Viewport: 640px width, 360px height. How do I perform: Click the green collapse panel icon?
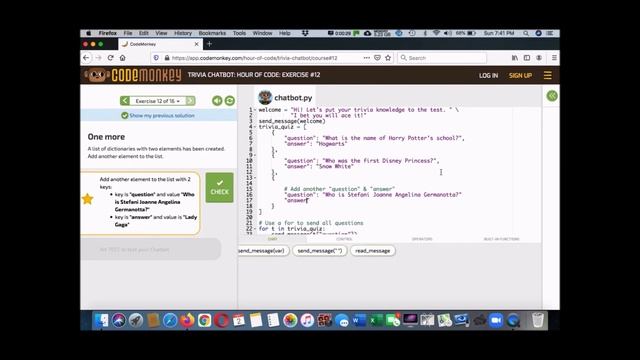click(552, 96)
